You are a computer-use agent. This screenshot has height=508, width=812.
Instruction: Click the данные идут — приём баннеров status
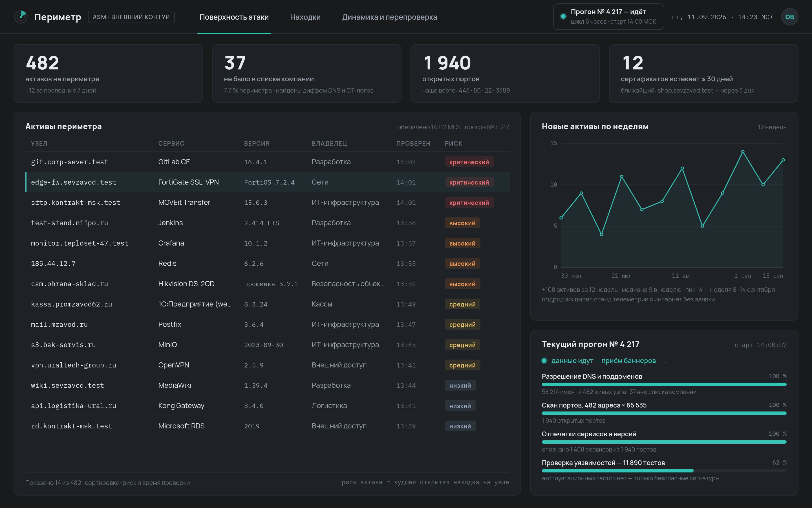pos(603,361)
